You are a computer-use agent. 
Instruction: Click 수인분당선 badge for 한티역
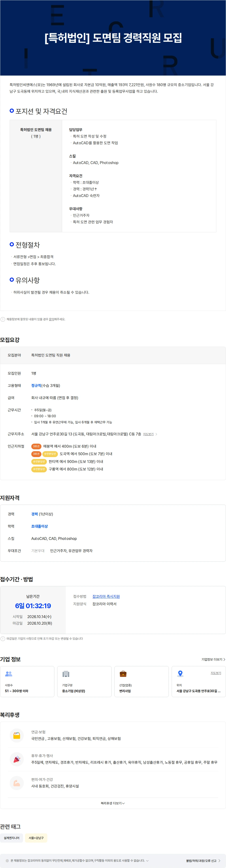39,462
